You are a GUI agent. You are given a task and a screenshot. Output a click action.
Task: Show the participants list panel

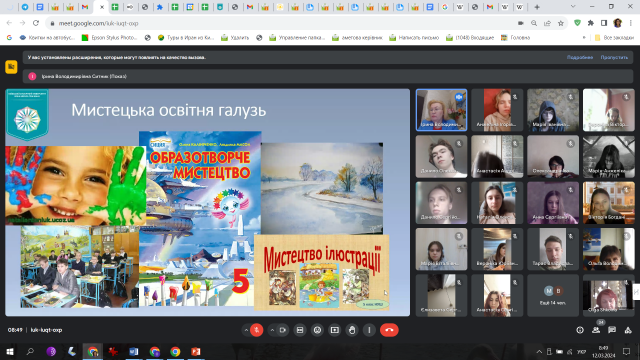(596, 330)
